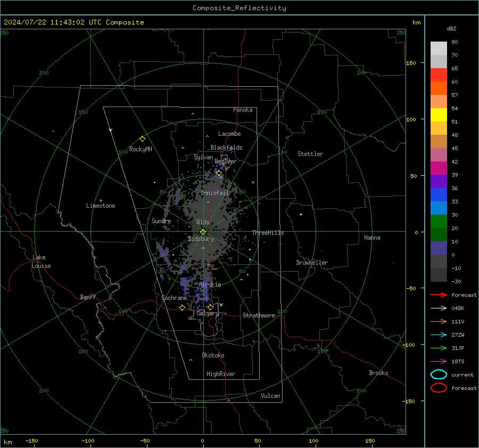Click the ThreeHills label
Viewport: 479px width, 448px height.
point(268,233)
